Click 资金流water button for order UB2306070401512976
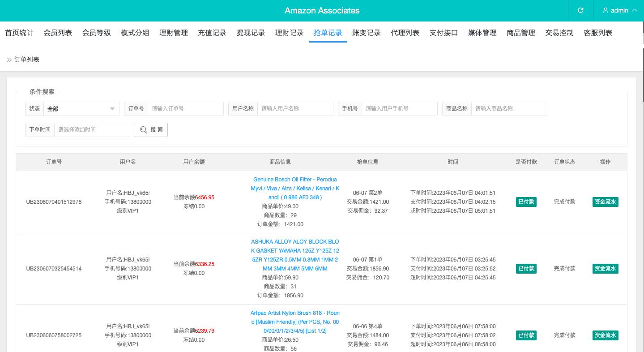Image resolution: width=644 pixels, height=352 pixels. 605,202
